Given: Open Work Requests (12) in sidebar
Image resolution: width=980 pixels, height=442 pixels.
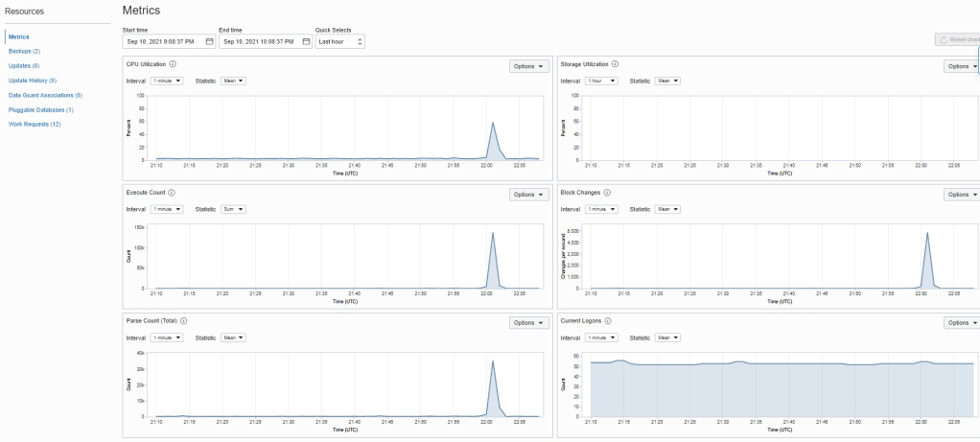Looking at the screenshot, I should pyautogui.click(x=35, y=125).
